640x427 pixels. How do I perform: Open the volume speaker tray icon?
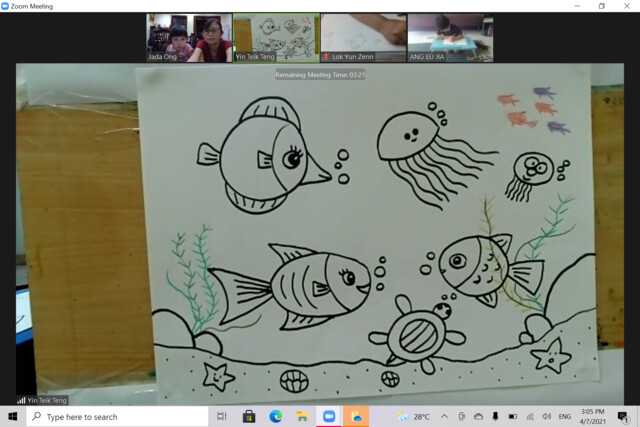(x=547, y=416)
